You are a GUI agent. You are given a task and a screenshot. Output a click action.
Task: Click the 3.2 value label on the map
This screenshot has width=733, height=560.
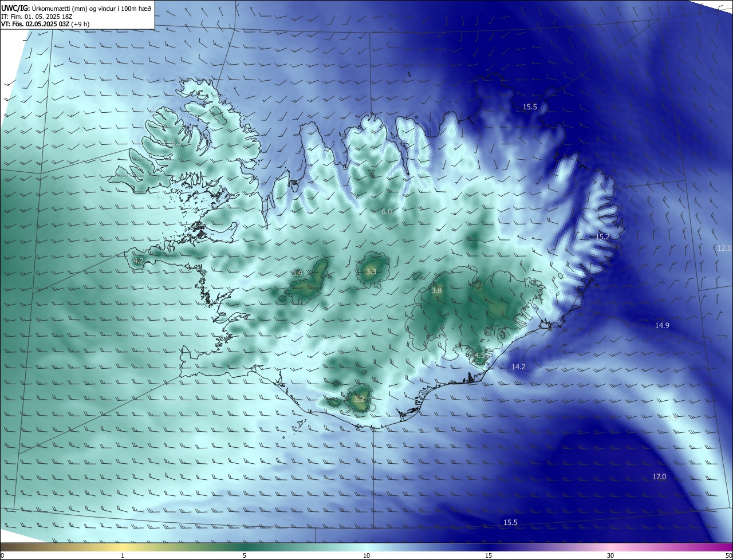(360, 399)
